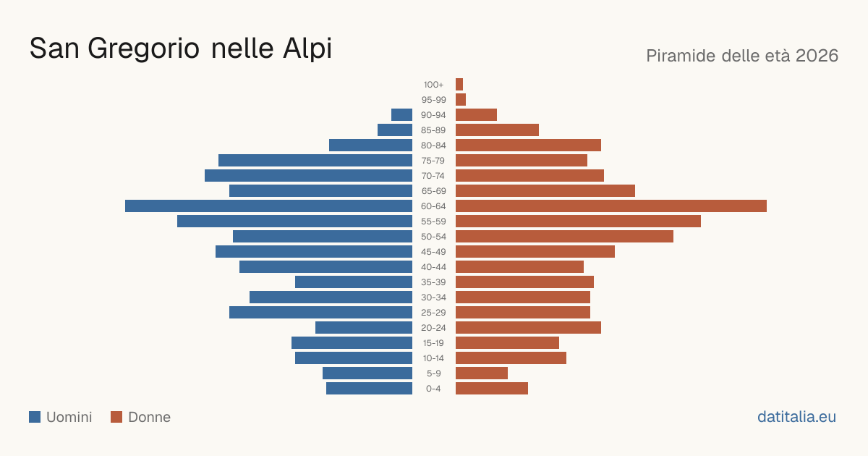Select the women's 5-9 bar
This screenshot has height=456, width=868.
click(482, 373)
